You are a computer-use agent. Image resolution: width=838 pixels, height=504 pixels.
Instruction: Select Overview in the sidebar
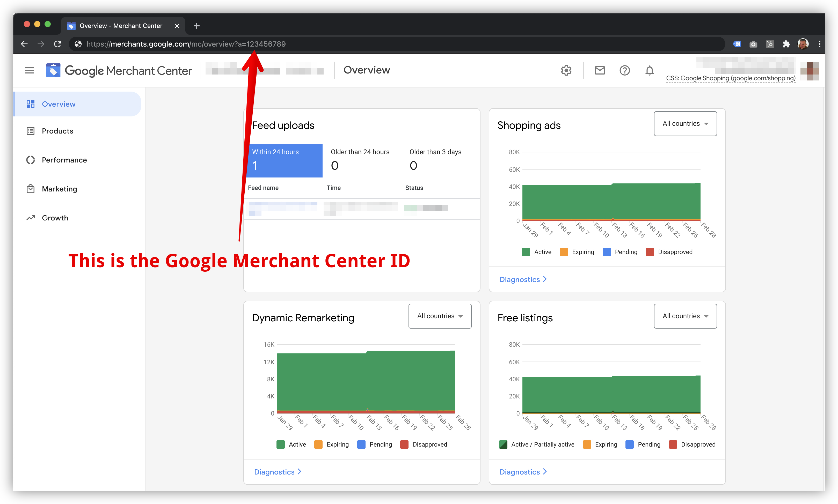tap(77, 104)
